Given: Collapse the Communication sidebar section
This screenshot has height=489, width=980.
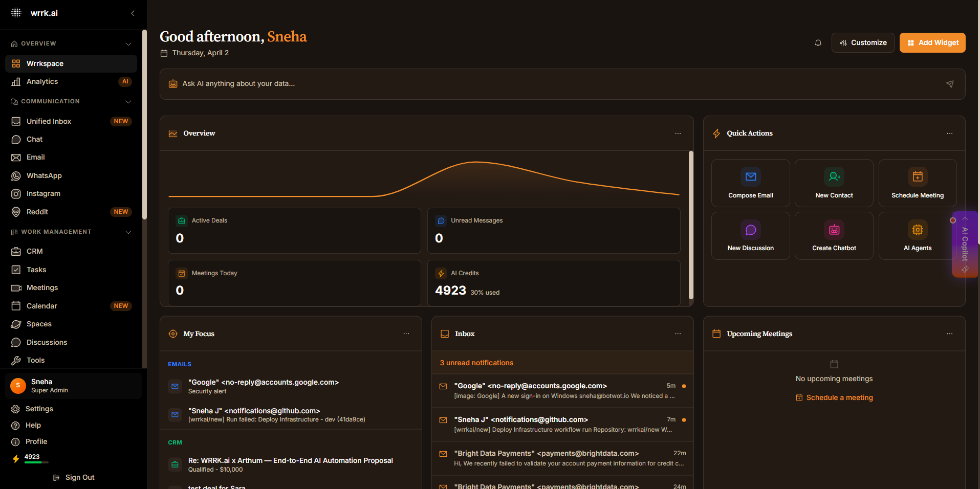Looking at the screenshot, I should [x=128, y=102].
